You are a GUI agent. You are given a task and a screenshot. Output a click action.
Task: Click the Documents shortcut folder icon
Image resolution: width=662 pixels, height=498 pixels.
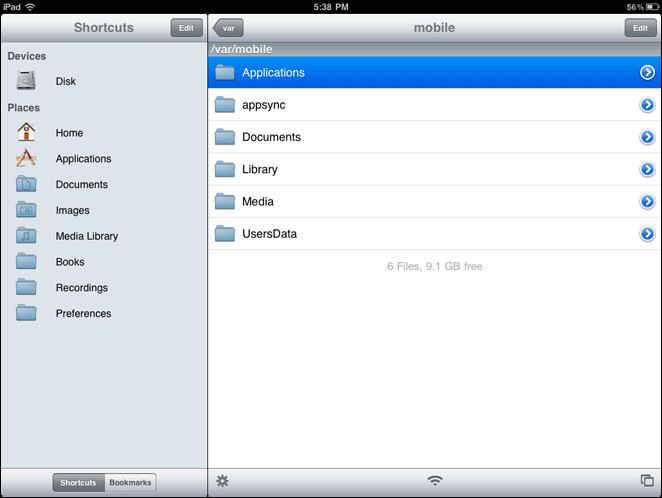pos(26,184)
